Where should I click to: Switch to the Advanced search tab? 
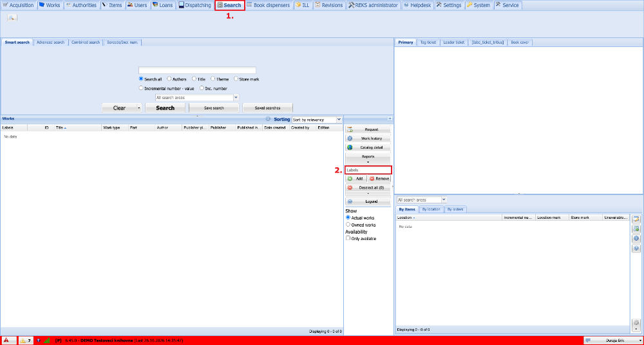[x=50, y=42]
